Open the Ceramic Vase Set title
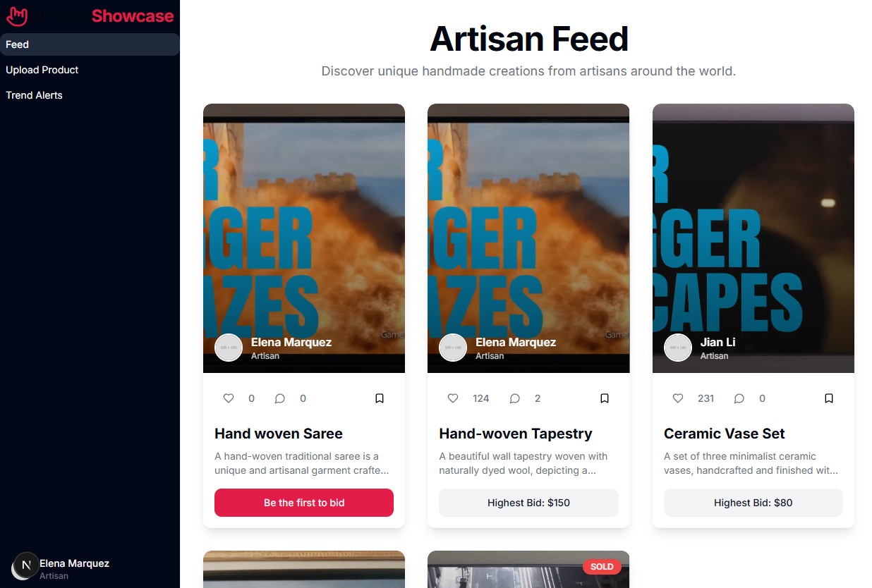 pyautogui.click(x=725, y=434)
